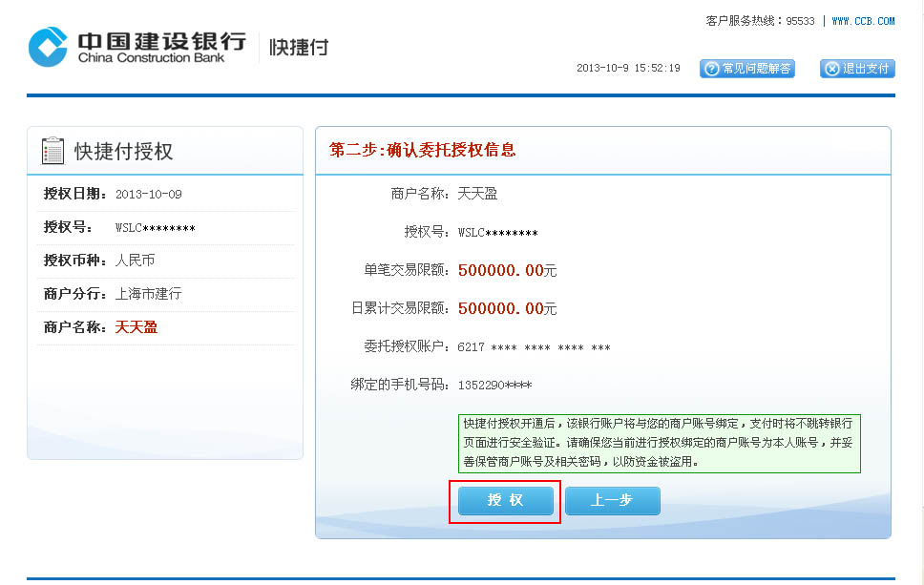Open 常见问题解答 help button
924x585 pixels.
(x=747, y=69)
